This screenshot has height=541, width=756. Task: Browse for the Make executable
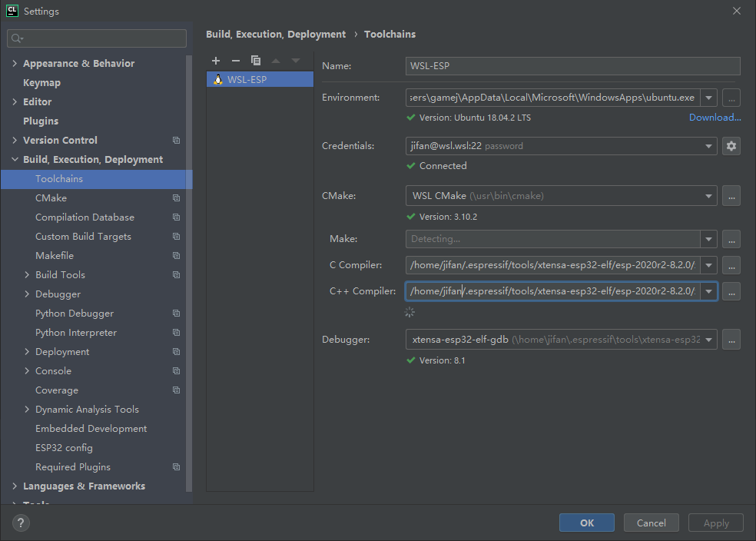731,239
